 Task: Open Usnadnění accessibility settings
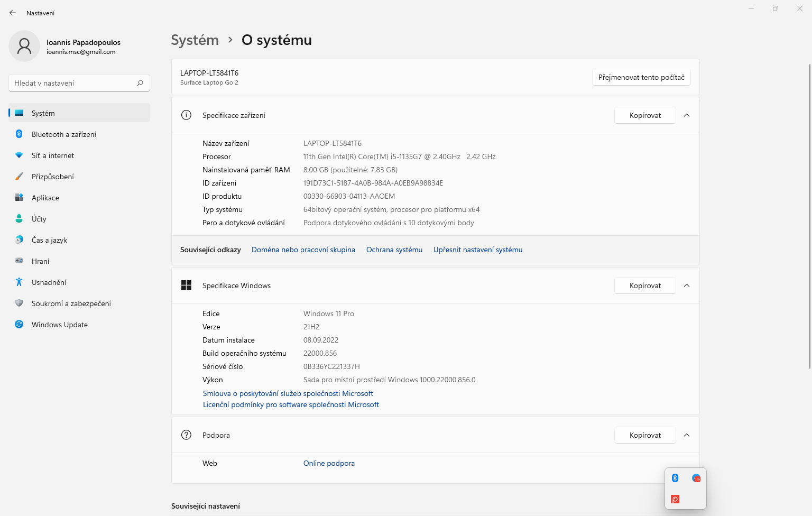coord(49,282)
